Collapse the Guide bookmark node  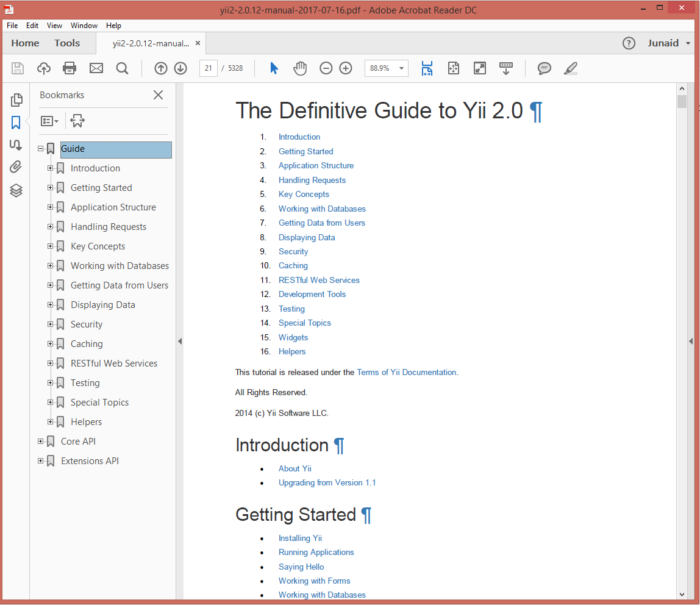[x=41, y=149]
